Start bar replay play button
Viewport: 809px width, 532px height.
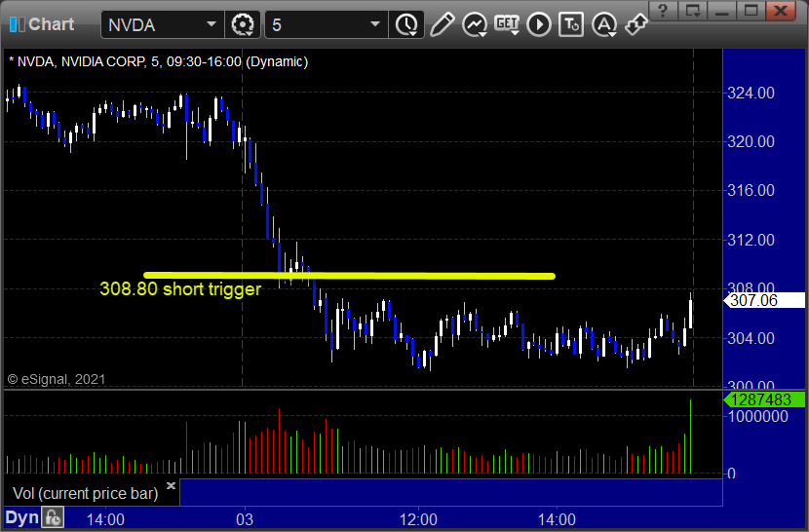[x=539, y=24]
